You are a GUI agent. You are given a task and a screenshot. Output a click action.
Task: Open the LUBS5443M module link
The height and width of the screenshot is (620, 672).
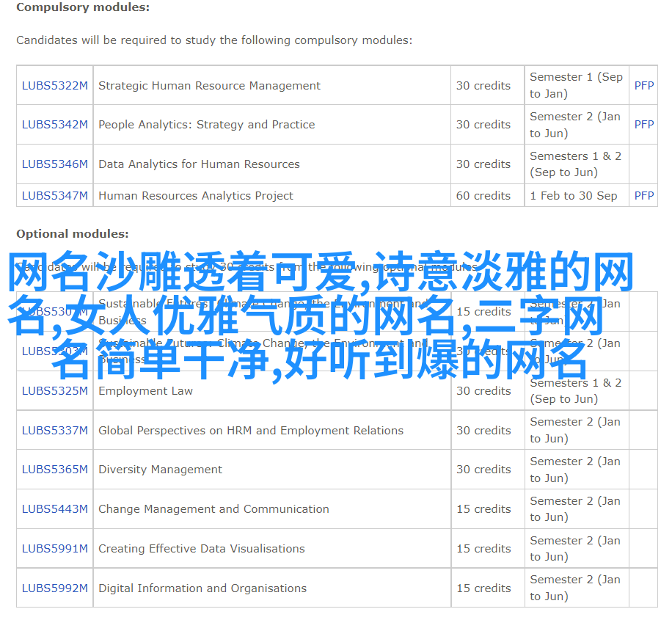[55, 509]
